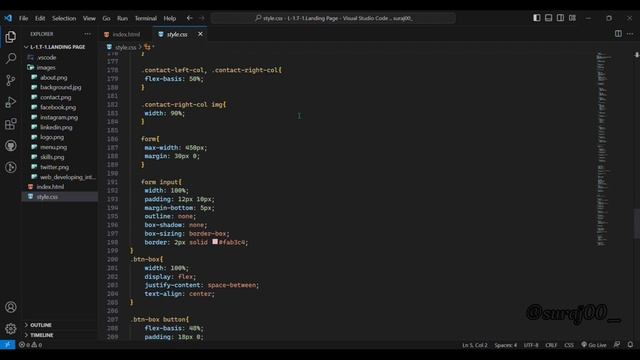Click the feedback icon in status bar
Image resolution: width=640 pixels, height=360 pixels.
point(617,345)
